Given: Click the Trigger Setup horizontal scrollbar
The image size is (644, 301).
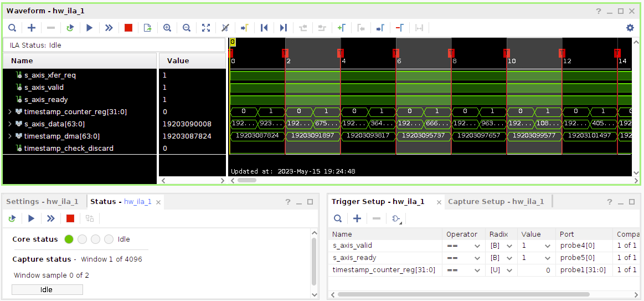Looking at the screenshot, I should point(463,294).
